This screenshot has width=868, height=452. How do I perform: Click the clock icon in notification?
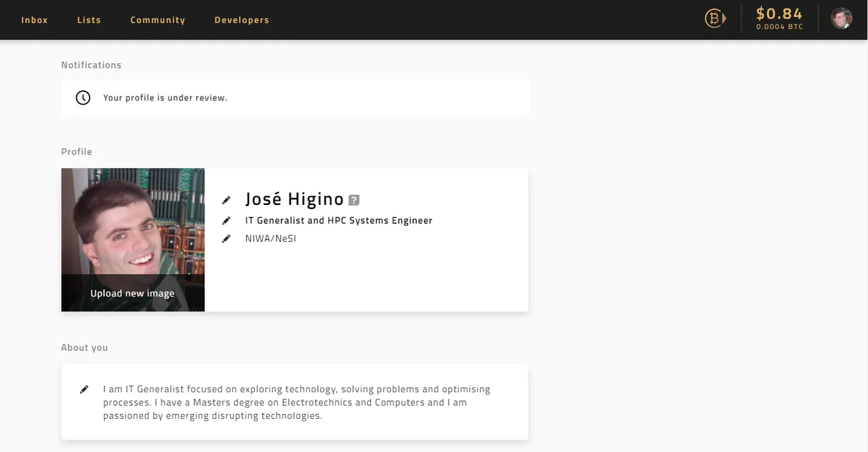[83, 98]
